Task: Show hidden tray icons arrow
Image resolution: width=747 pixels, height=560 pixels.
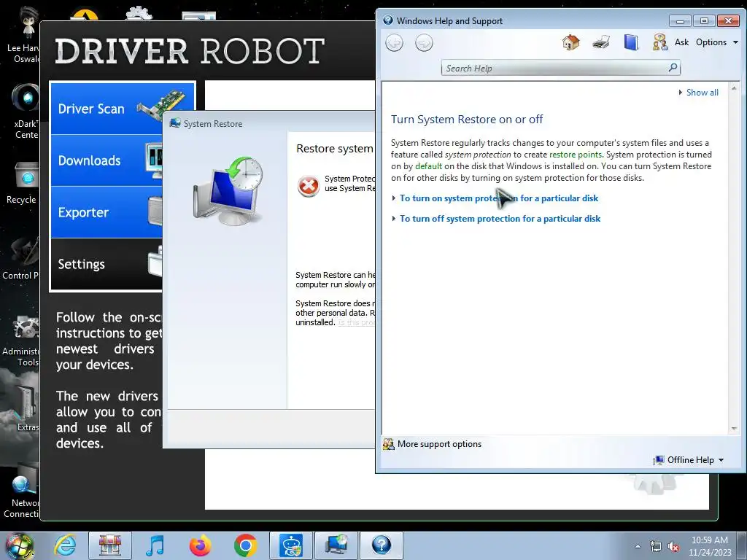Action: tap(638, 546)
